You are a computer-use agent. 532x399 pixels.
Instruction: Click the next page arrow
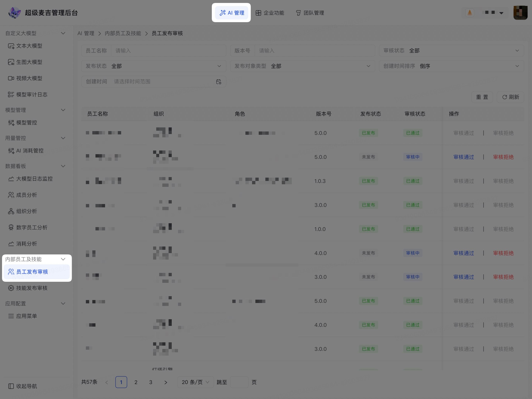coord(165,382)
